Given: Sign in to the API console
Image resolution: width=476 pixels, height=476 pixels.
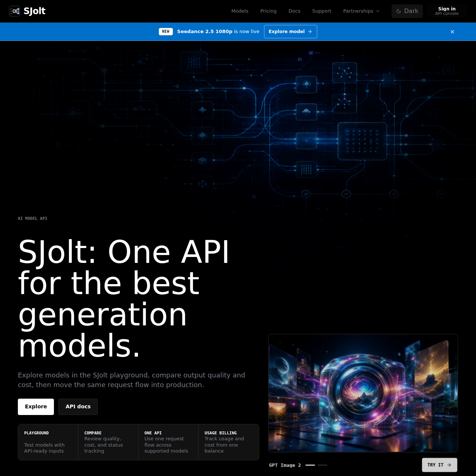Looking at the screenshot, I should point(447,11).
